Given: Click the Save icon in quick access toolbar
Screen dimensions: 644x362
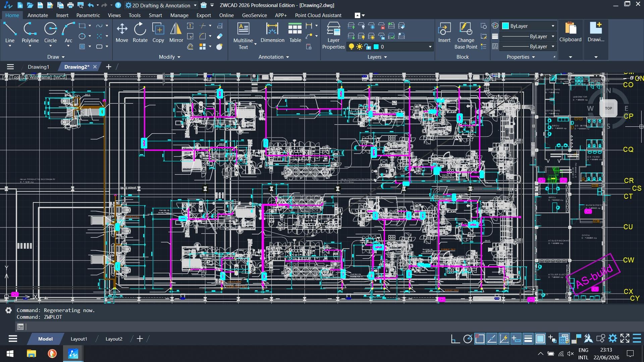Looking at the screenshot, I should coord(40,5).
